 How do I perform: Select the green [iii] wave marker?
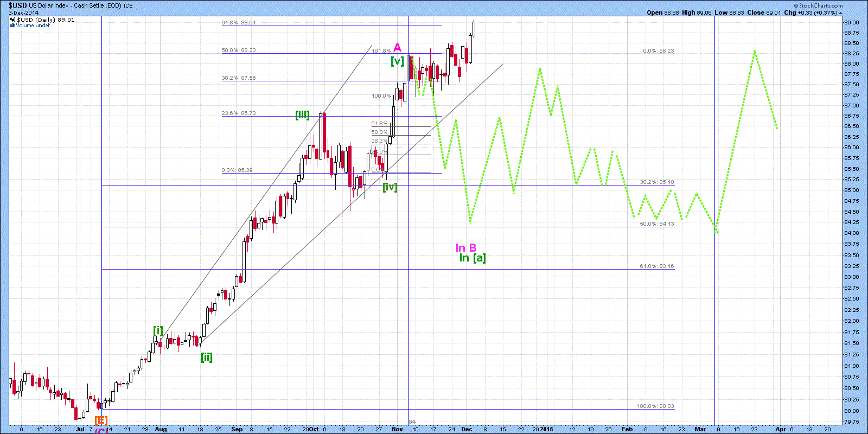pos(302,114)
